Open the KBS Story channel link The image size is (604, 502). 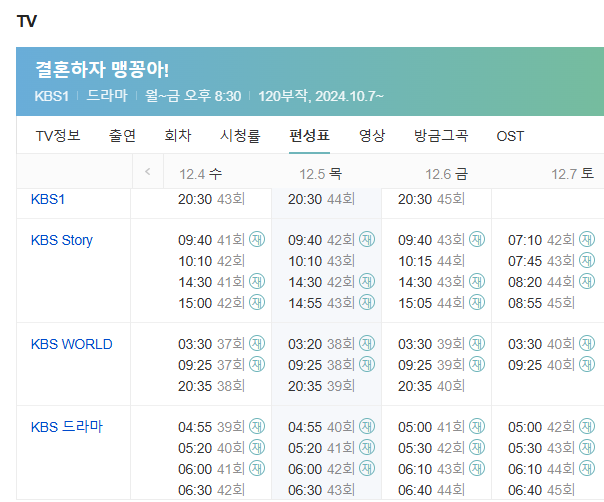pos(62,240)
